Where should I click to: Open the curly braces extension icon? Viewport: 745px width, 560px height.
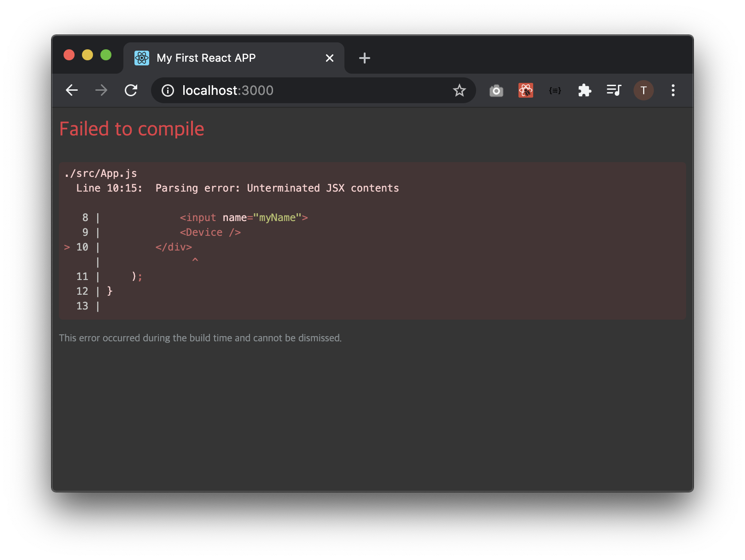tap(555, 90)
